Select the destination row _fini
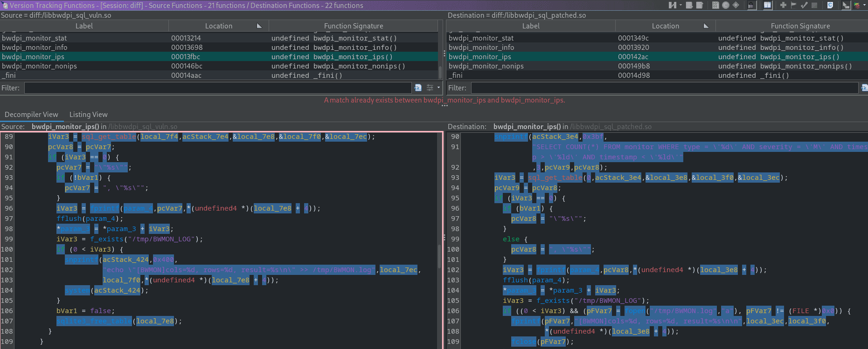The width and height of the screenshot is (868, 349). pyautogui.click(x=657, y=75)
